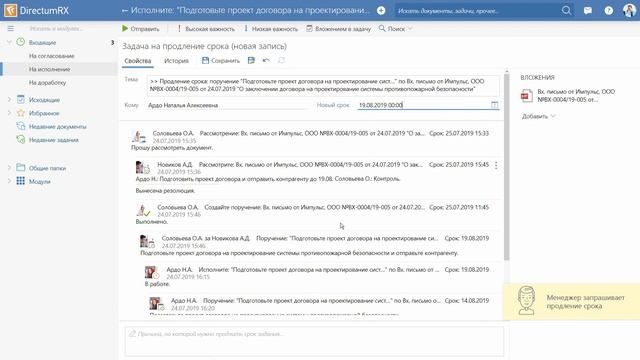Click the Соловьева О.А. Создайте поручение entry
The image size is (640, 360).
(x=313, y=214)
